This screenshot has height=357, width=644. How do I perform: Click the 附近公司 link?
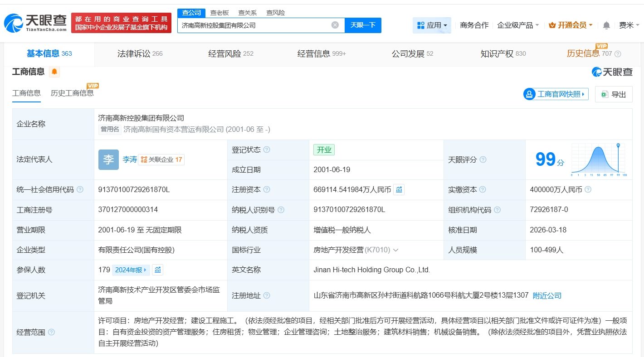pyautogui.click(x=547, y=296)
